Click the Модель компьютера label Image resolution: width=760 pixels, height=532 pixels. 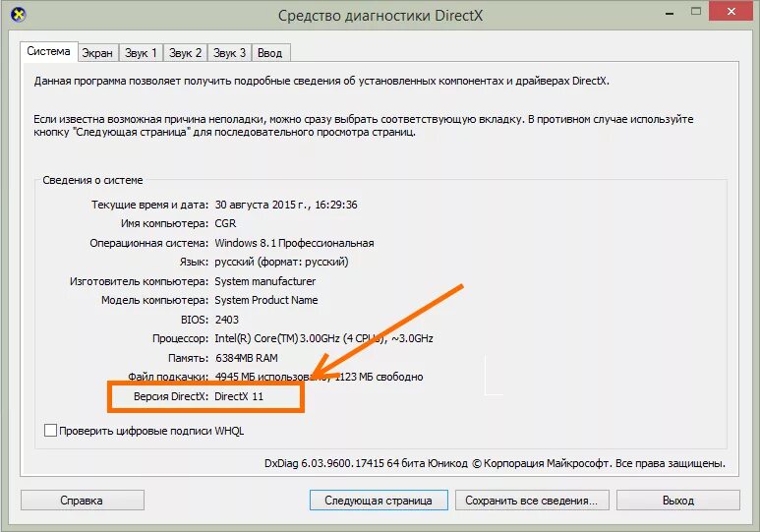(x=154, y=300)
